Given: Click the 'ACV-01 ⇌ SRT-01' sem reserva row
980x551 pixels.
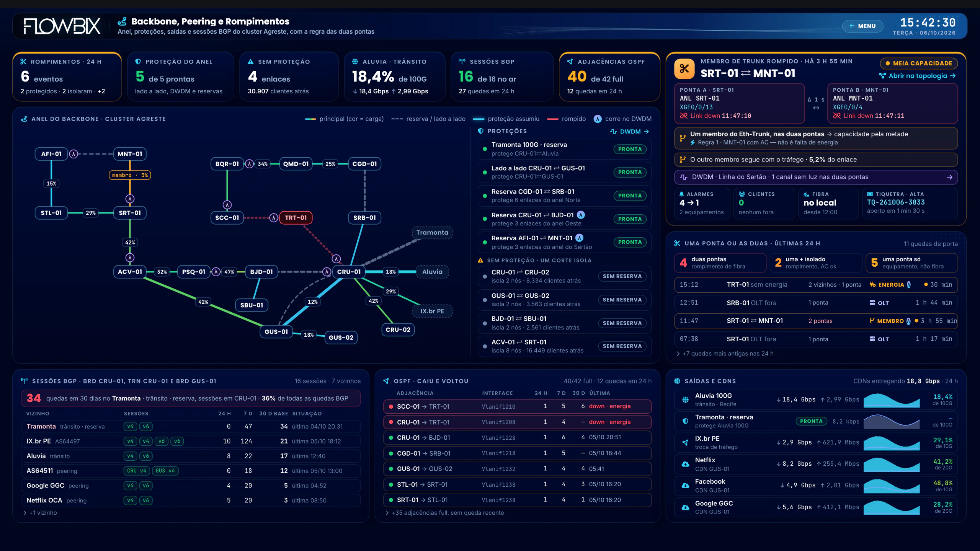Looking at the screenshot, I should tap(564, 346).
